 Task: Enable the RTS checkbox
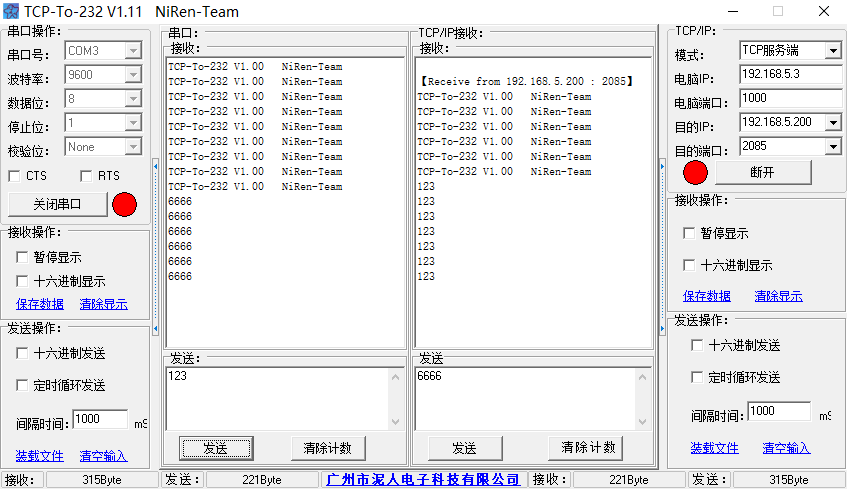pyautogui.click(x=86, y=176)
